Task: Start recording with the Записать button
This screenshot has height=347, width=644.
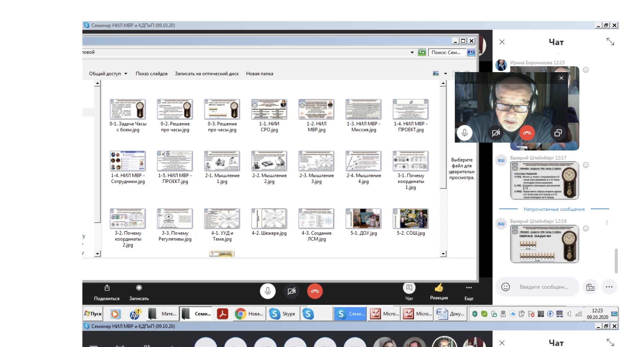Action: point(139,288)
